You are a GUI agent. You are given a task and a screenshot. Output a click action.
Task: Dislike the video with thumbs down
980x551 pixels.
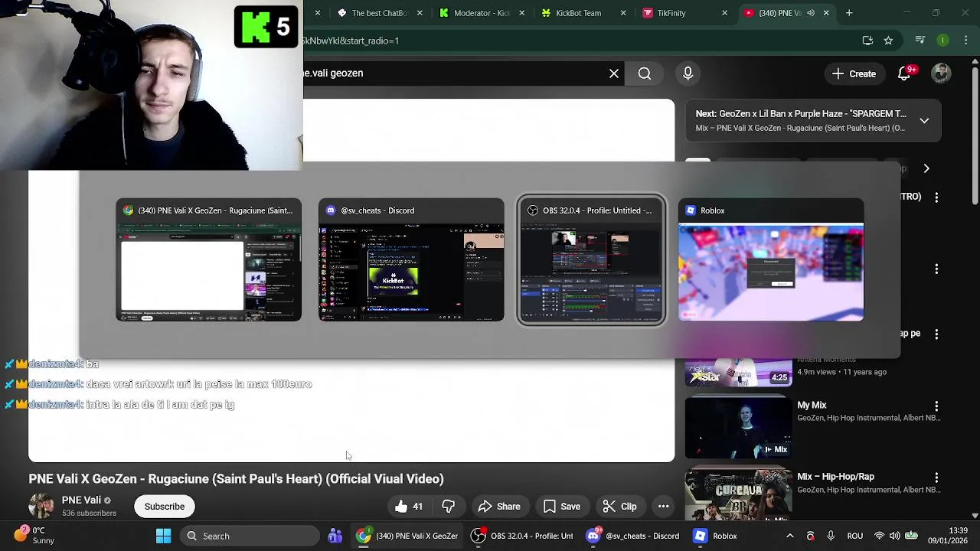pos(449,507)
